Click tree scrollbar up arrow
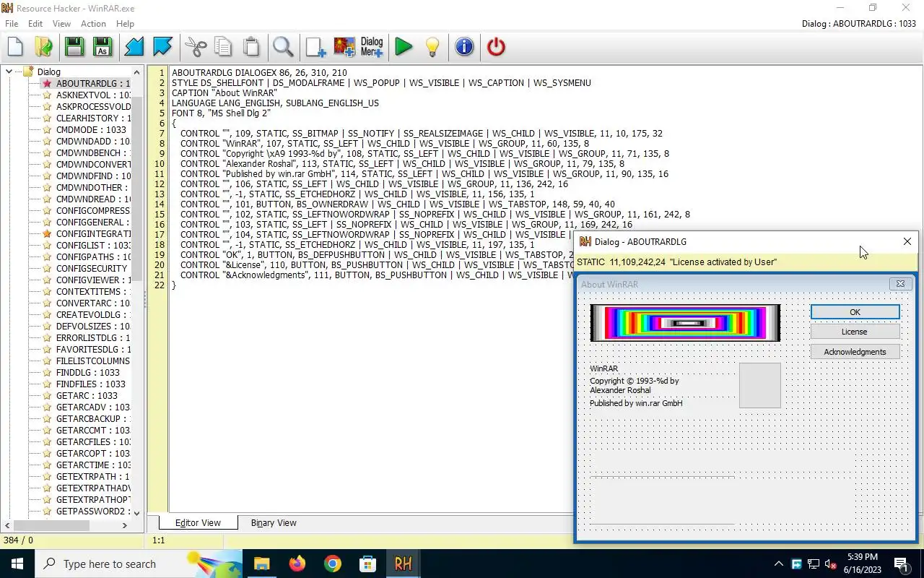 point(137,72)
